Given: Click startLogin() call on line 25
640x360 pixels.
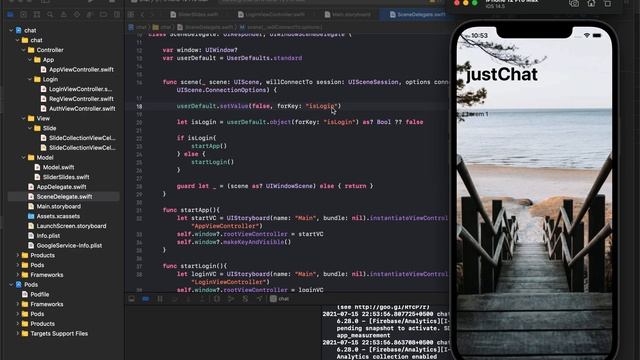Looking at the screenshot, I should 213,162.
